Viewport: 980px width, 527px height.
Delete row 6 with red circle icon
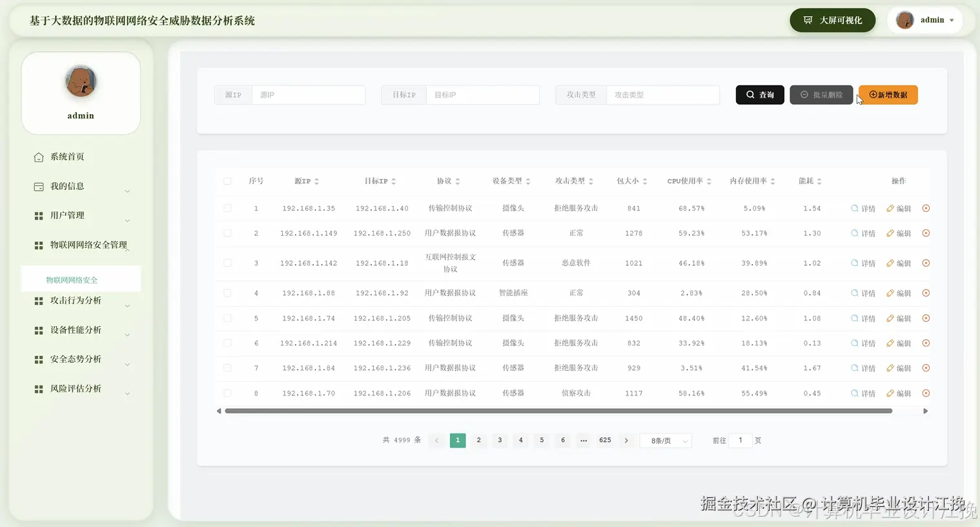click(x=926, y=343)
